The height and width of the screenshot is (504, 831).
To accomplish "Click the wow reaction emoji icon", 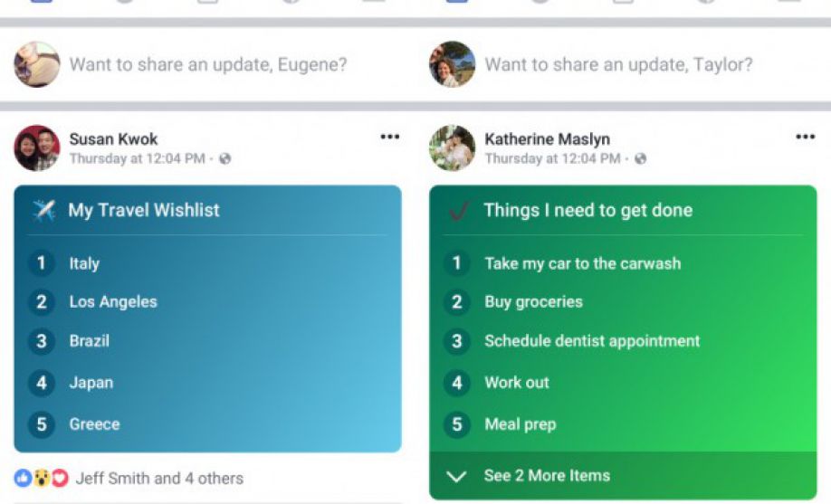I will [42, 478].
